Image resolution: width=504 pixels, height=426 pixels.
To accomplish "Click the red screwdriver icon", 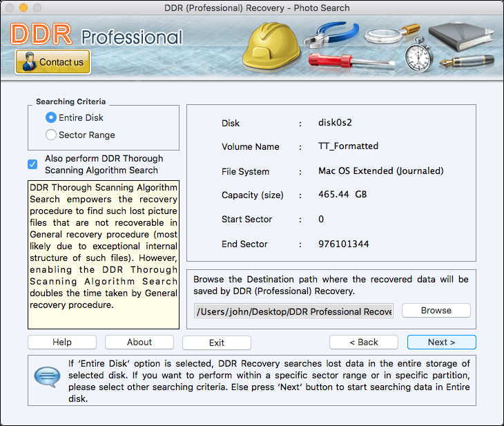I will click(351, 61).
